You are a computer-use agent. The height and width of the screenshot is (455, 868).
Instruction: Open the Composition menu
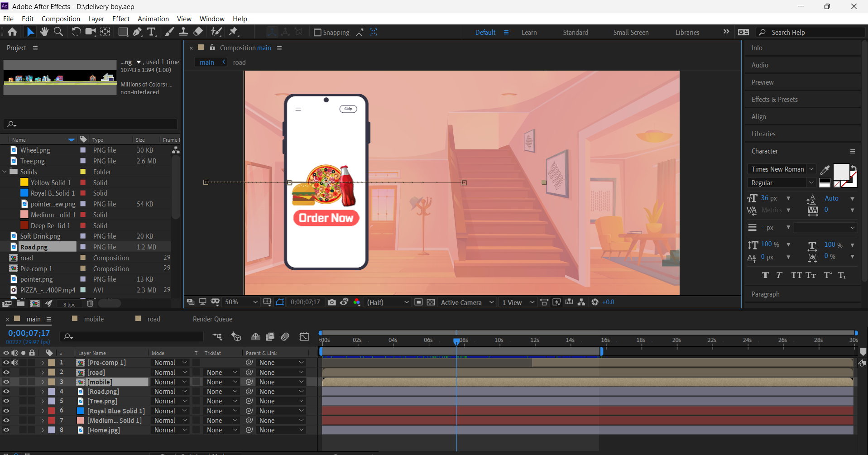coord(60,19)
